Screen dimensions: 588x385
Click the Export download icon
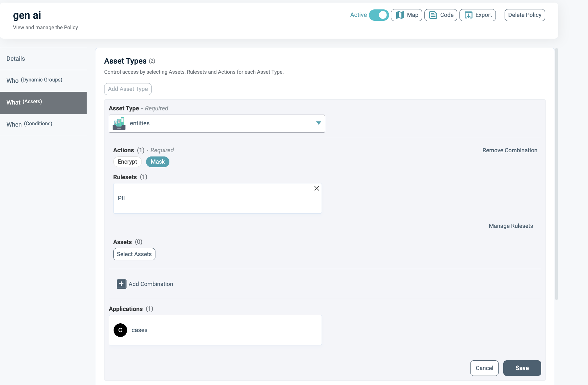tap(469, 15)
